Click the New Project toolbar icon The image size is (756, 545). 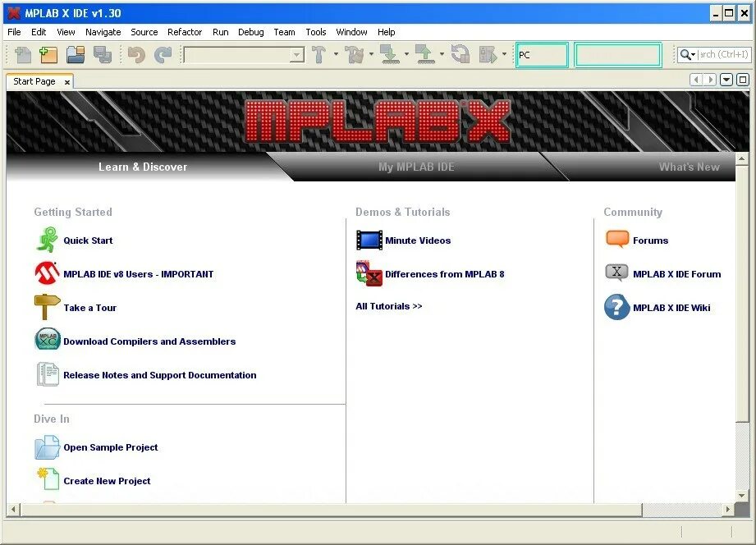coord(48,54)
